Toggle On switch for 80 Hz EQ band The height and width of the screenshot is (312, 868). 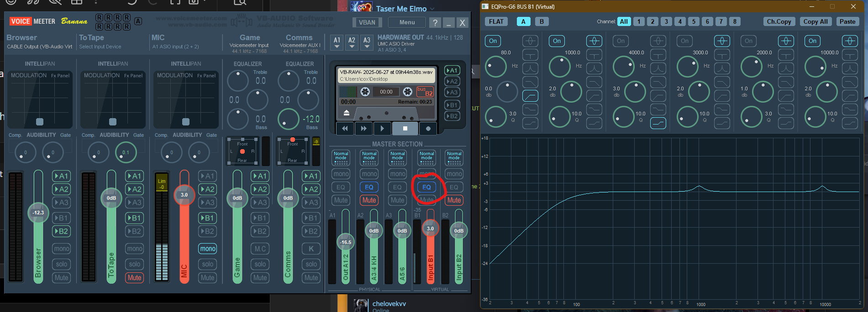[x=493, y=41]
